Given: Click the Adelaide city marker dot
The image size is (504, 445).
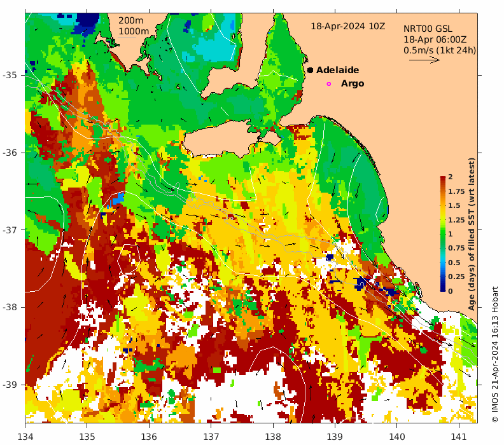Looking at the screenshot, I should point(310,70).
